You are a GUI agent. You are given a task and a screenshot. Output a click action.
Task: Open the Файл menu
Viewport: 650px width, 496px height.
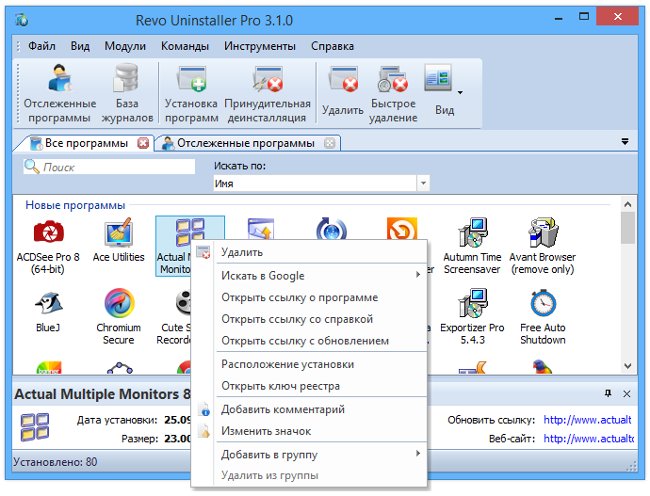[x=41, y=46]
